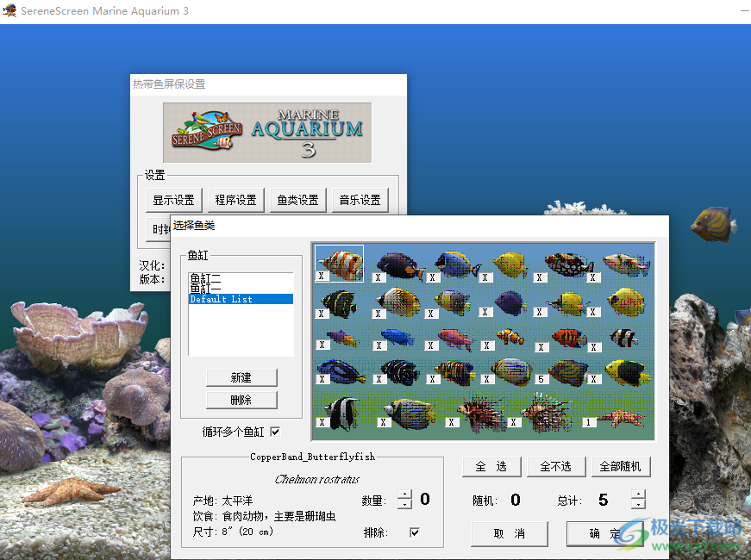The image size is (751, 560).
Task: Choose Default List in the 鱼缸 list
Action: coord(241,299)
